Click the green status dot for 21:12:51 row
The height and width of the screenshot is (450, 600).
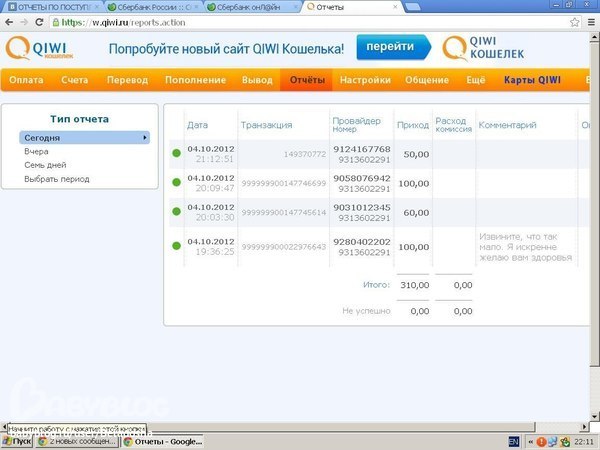(176, 153)
